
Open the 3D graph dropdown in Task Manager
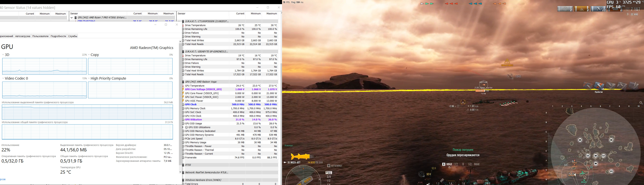tap(3, 55)
